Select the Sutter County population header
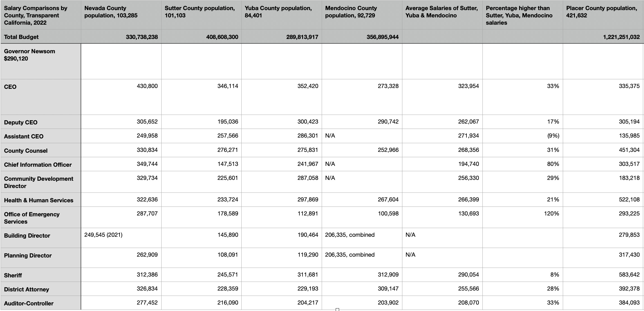This screenshot has width=644, height=311. coord(200,12)
